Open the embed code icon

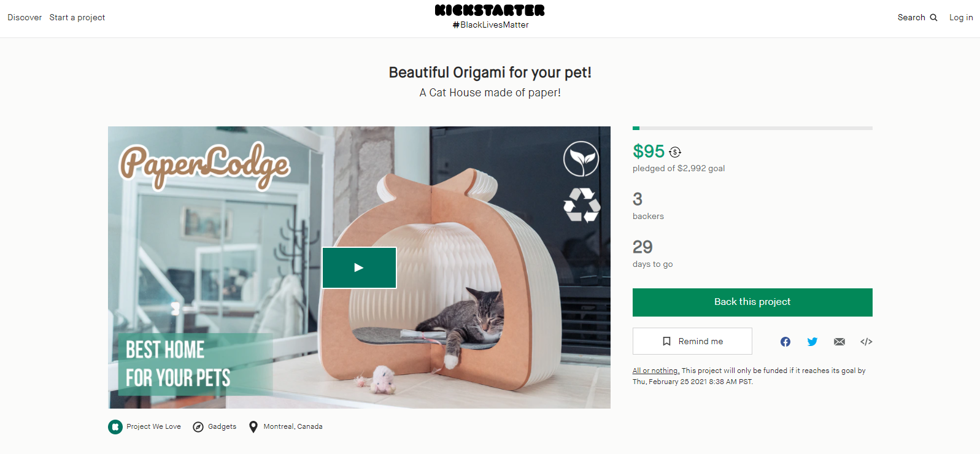[x=866, y=342]
